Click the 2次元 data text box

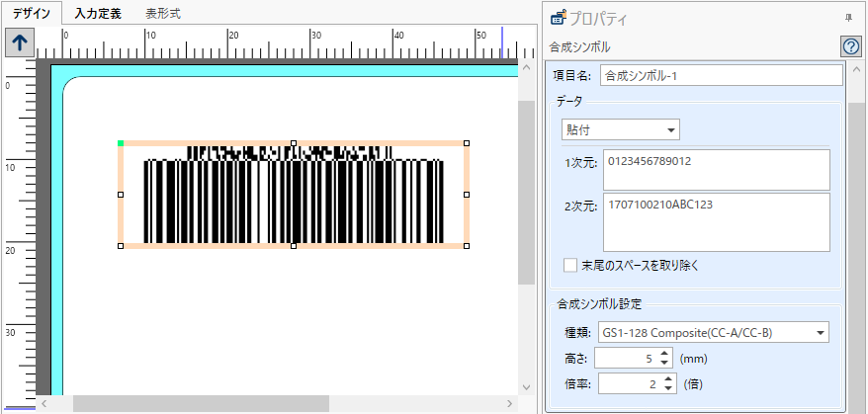[x=717, y=222]
